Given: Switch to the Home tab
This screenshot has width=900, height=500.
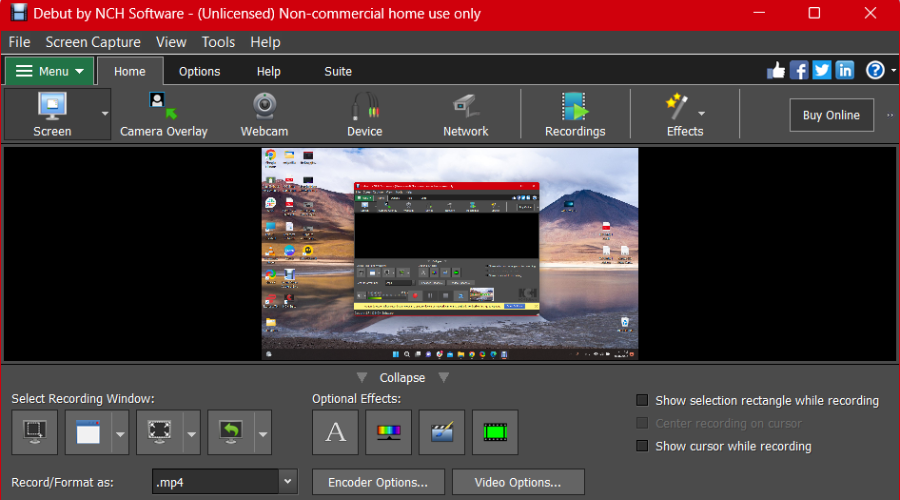Looking at the screenshot, I should tap(130, 71).
